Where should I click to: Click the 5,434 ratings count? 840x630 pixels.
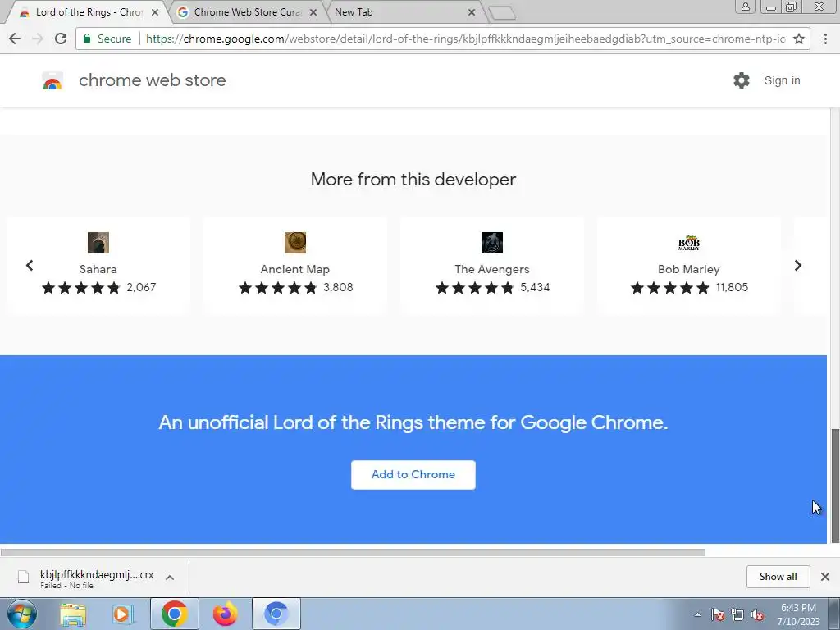click(x=535, y=287)
